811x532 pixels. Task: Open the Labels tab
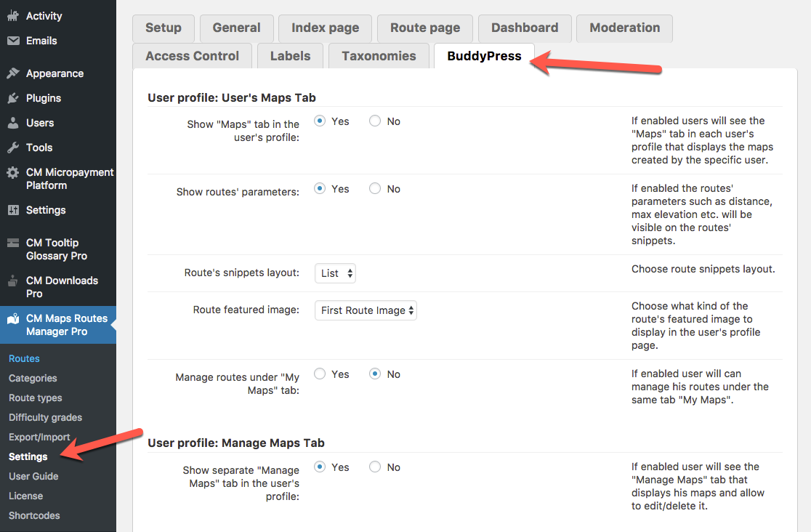290,56
